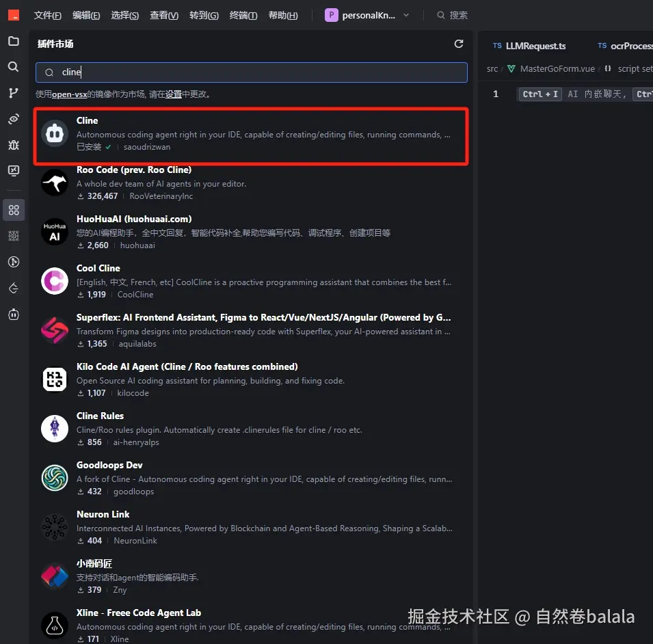Click the TS file icon on LLMRequest.ts tab
Viewport: 653px width, 644px height.
pyautogui.click(x=496, y=46)
